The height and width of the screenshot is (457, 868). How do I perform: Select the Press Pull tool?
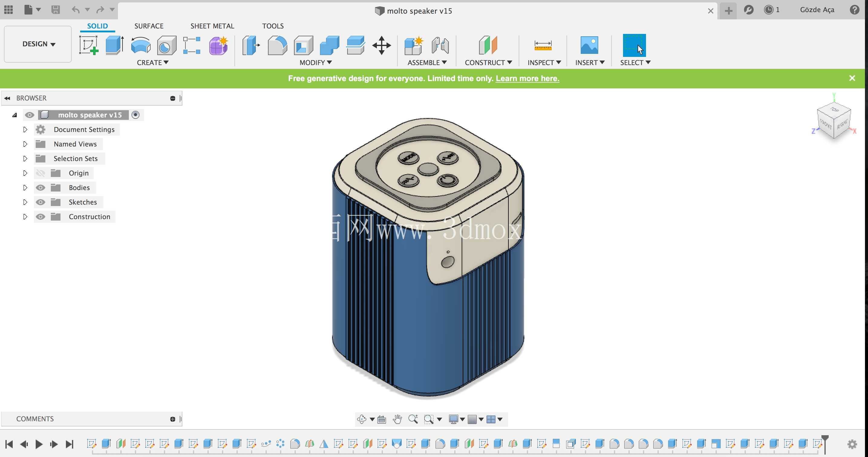pos(251,45)
